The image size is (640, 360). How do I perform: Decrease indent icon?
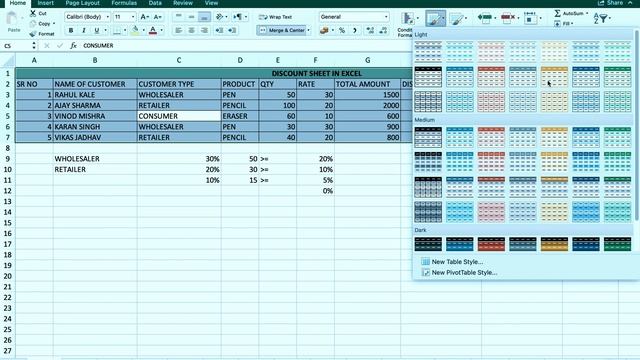219,30
